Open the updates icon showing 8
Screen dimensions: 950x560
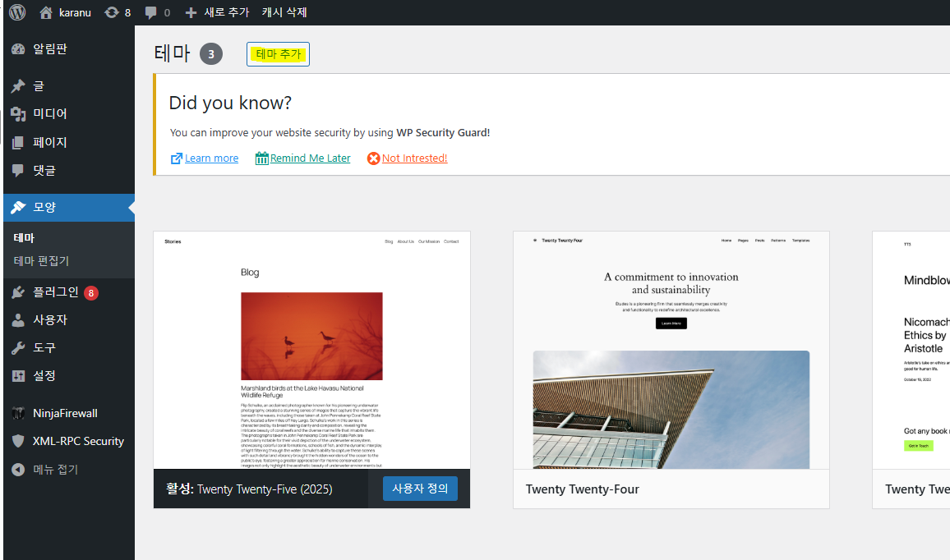(x=112, y=12)
